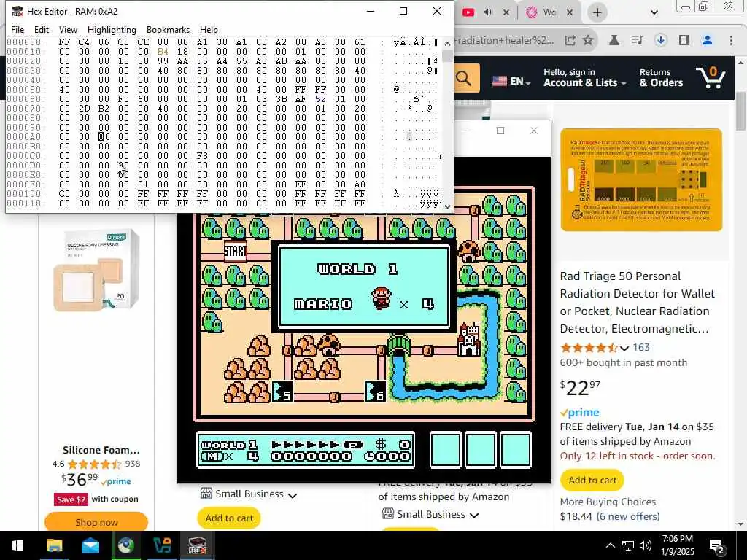Open File Explorer from the taskbar
This screenshot has height=560, width=747.
[x=54, y=545]
